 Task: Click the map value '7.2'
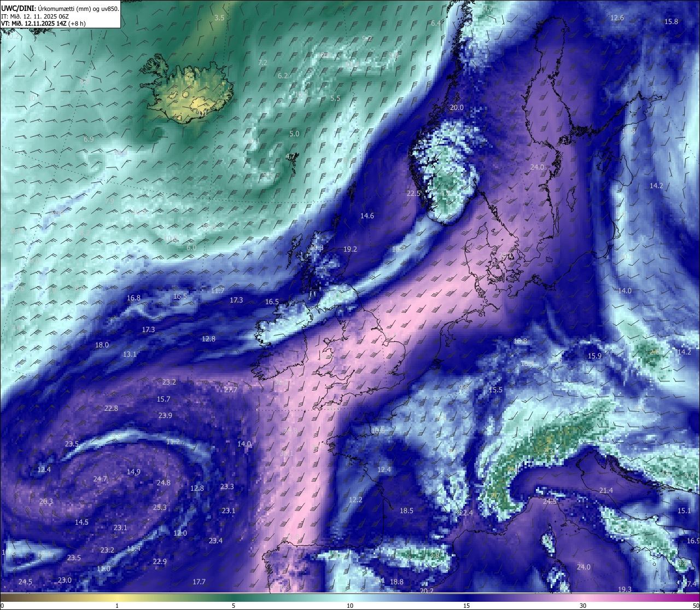(262, 63)
